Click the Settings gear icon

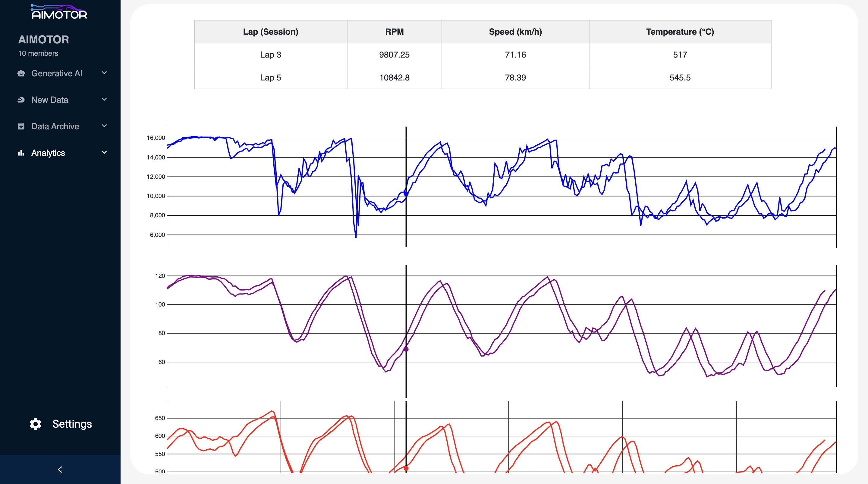coord(35,424)
